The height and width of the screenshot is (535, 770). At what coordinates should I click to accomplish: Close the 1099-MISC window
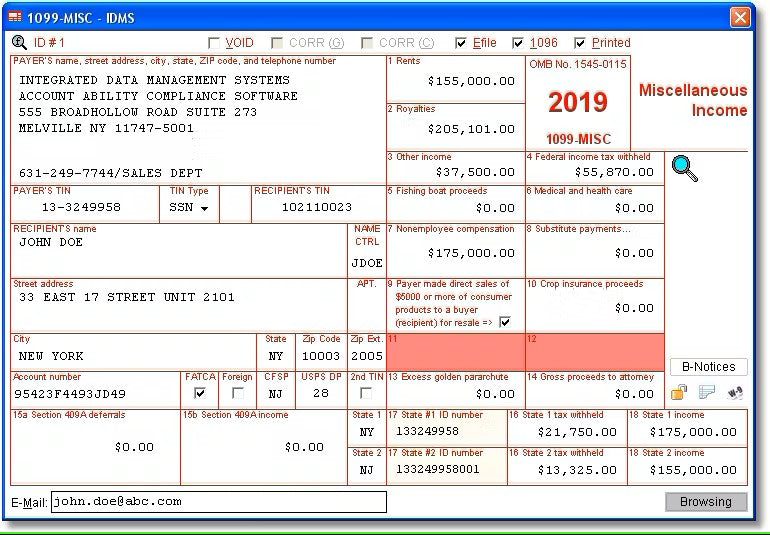[740, 17]
